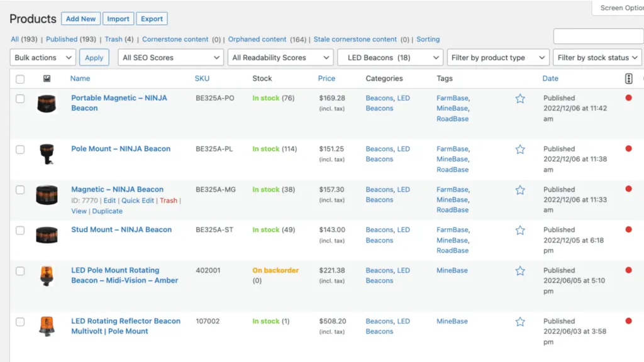Apply the selected bulk action
The height and width of the screenshot is (362, 644).
pyautogui.click(x=94, y=57)
